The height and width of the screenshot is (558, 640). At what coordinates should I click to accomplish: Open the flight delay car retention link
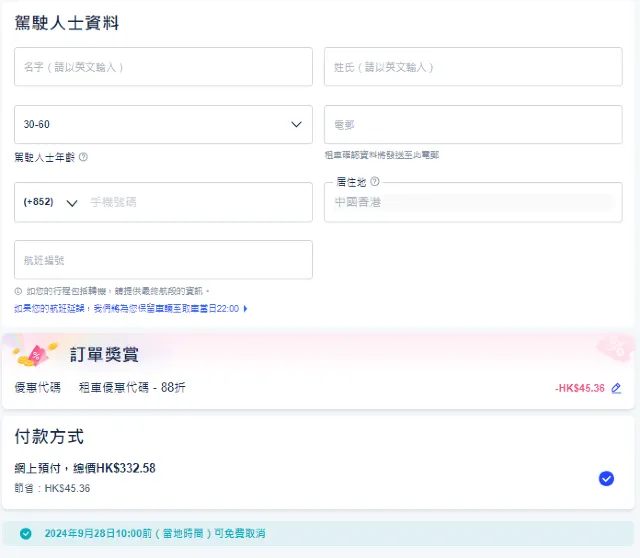tap(127, 309)
